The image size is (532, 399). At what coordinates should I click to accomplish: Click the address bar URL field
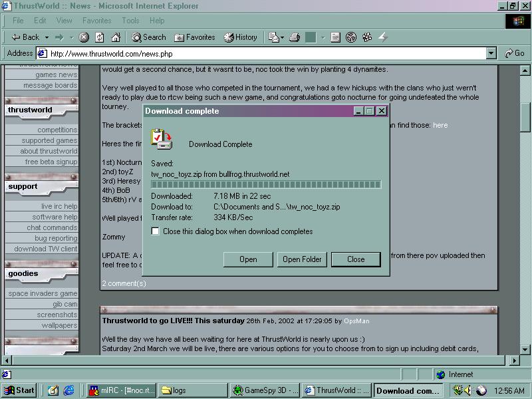[x=261, y=53]
